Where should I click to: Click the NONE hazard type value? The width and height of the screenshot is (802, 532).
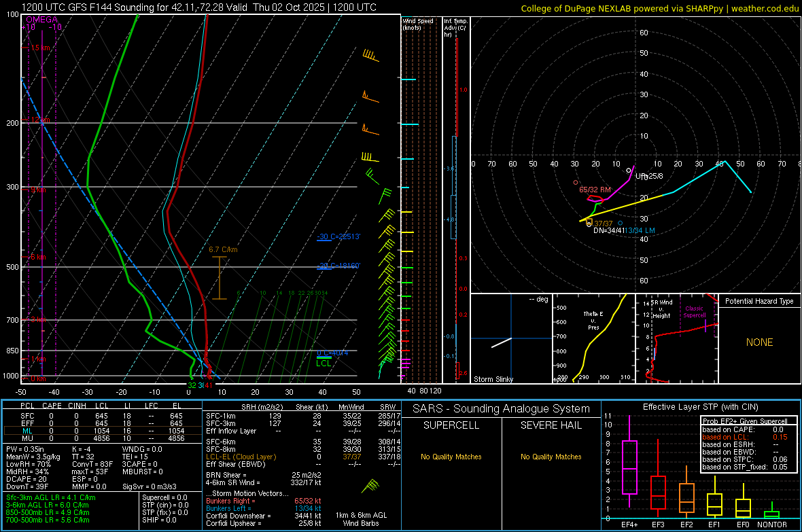(759, 342)
